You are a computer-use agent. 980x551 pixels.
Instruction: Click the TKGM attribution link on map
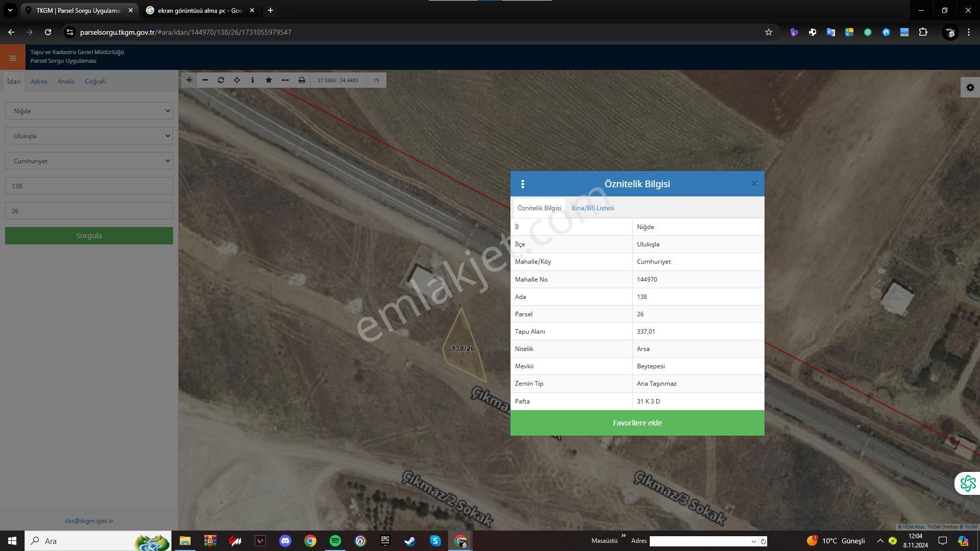[970, 527]
